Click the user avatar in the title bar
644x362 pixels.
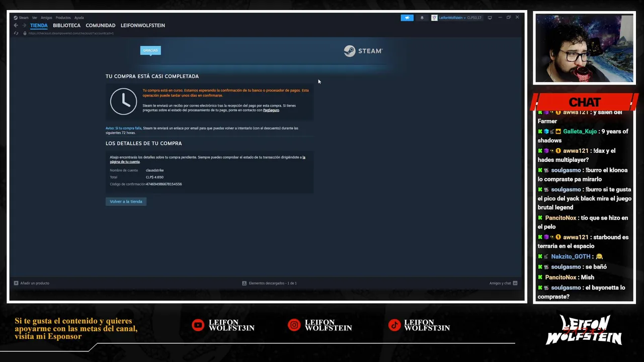[x=434, y=18]
